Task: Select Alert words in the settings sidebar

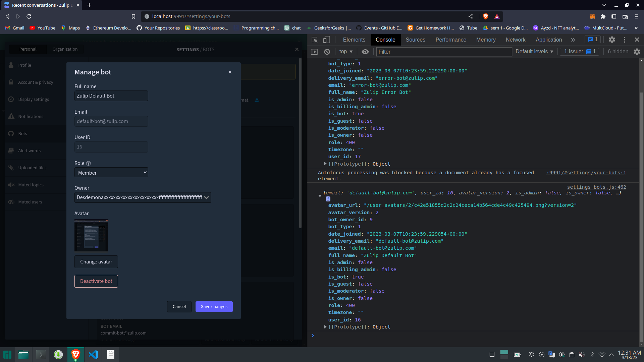Action: [30, 150]
